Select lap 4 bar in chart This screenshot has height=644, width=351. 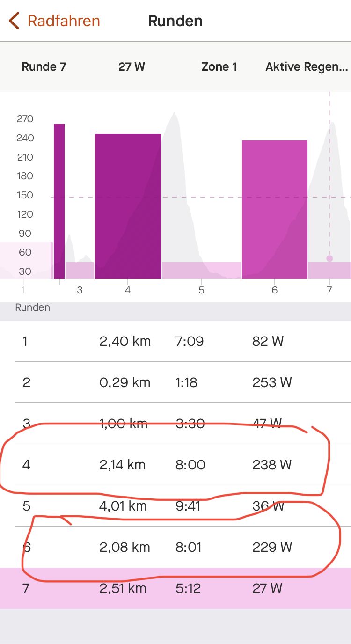pyautogui.click(x=128, y=206)
